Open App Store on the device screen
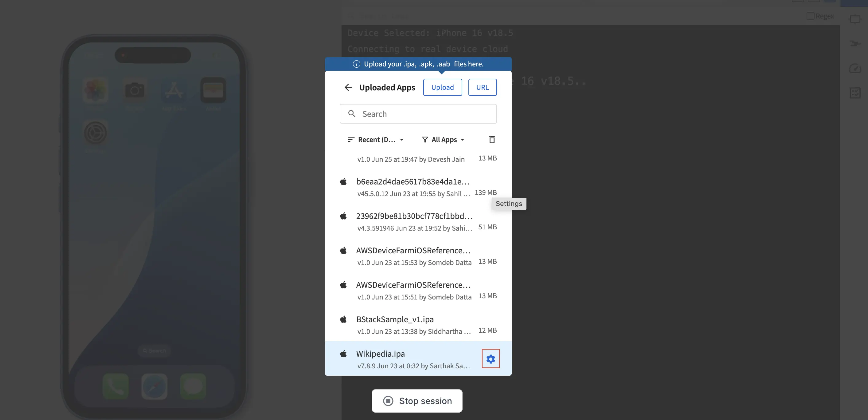Screen dimensions: 868x420 click(174, 90)
